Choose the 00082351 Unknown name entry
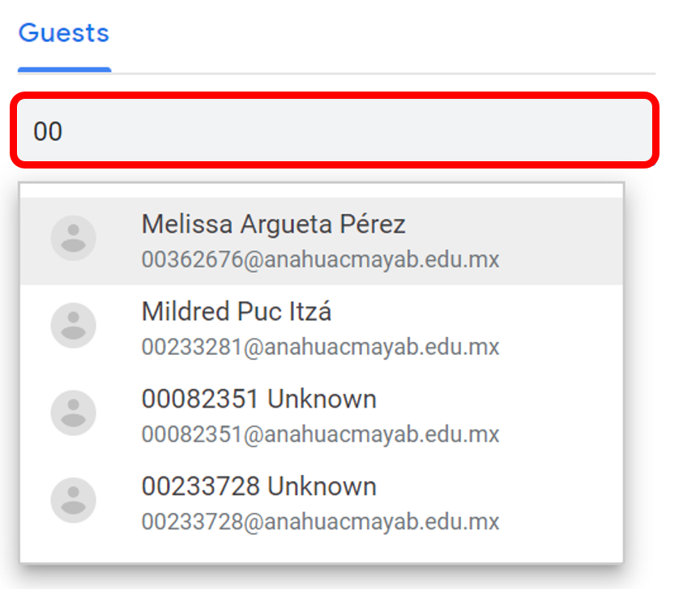 (x=259, y=399)
